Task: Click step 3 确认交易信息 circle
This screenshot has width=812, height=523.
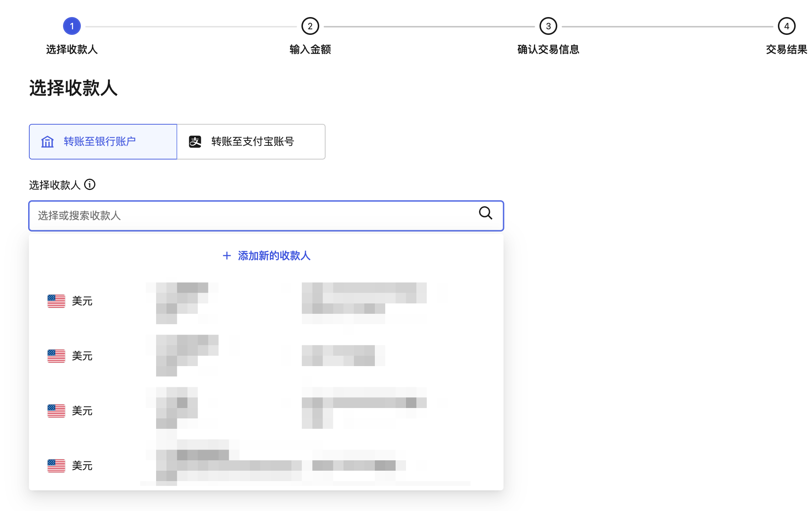Action: point(548,26)
